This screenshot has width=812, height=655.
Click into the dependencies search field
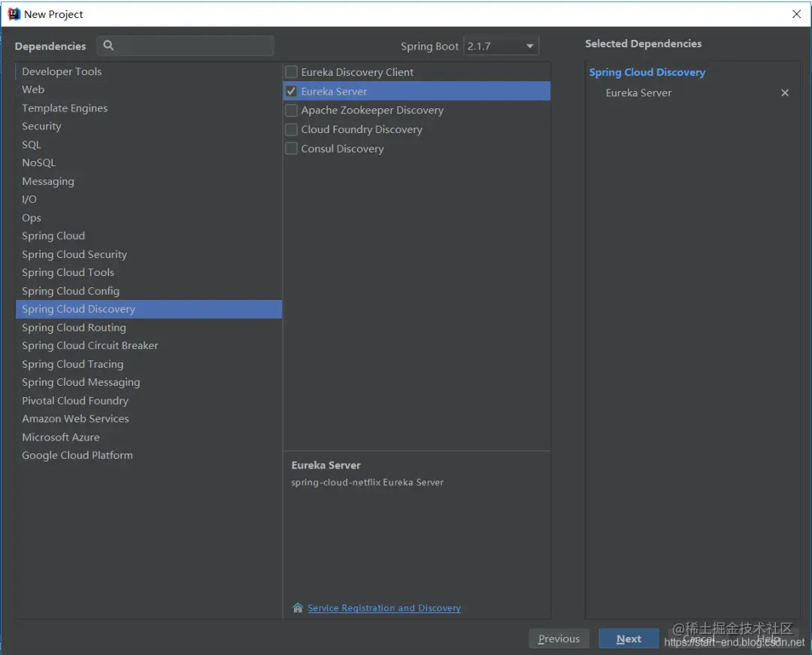[x=186, y=46]
